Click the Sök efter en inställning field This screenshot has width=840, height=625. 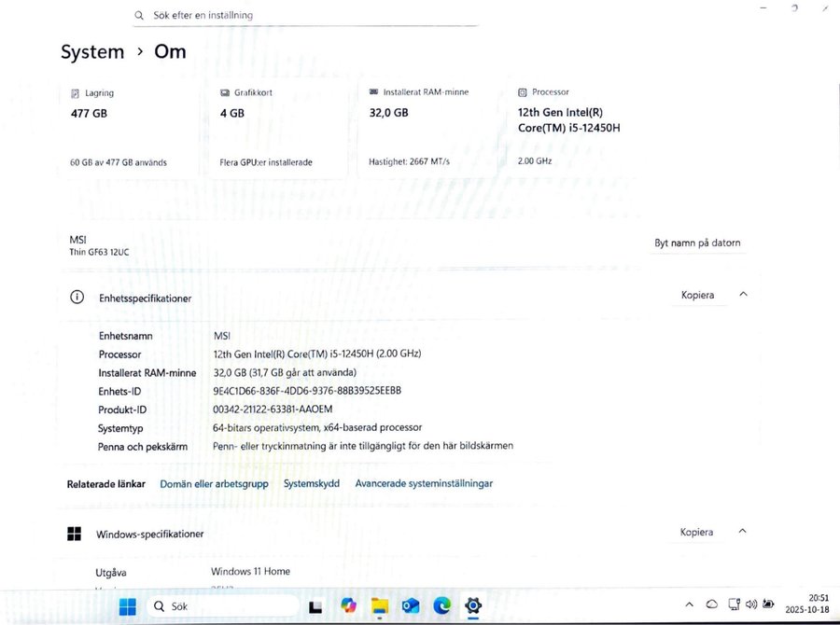[308, 15]
